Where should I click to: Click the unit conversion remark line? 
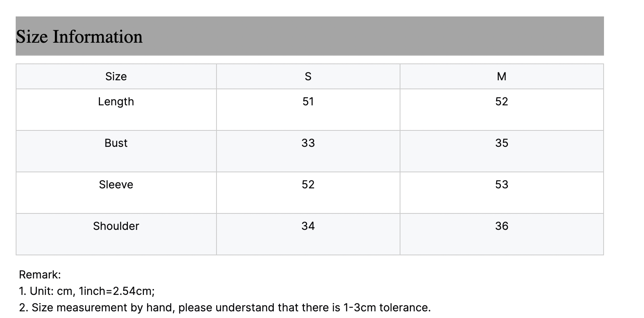tap(87, 291)
